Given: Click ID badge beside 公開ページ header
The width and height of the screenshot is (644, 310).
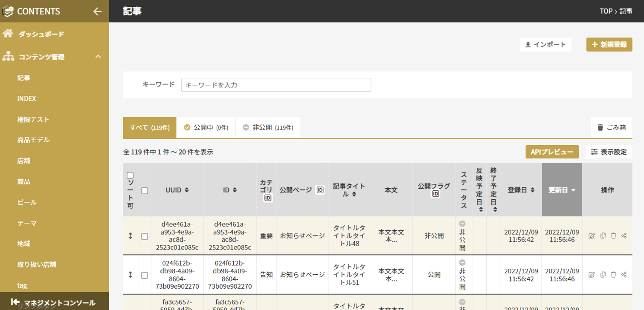Looking at the screenshot, I should pos(320,190).
